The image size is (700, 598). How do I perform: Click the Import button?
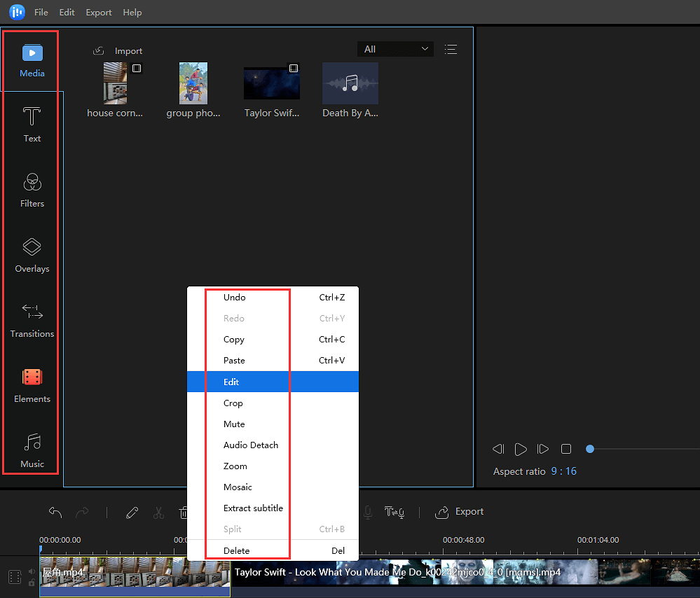point(118,50)
